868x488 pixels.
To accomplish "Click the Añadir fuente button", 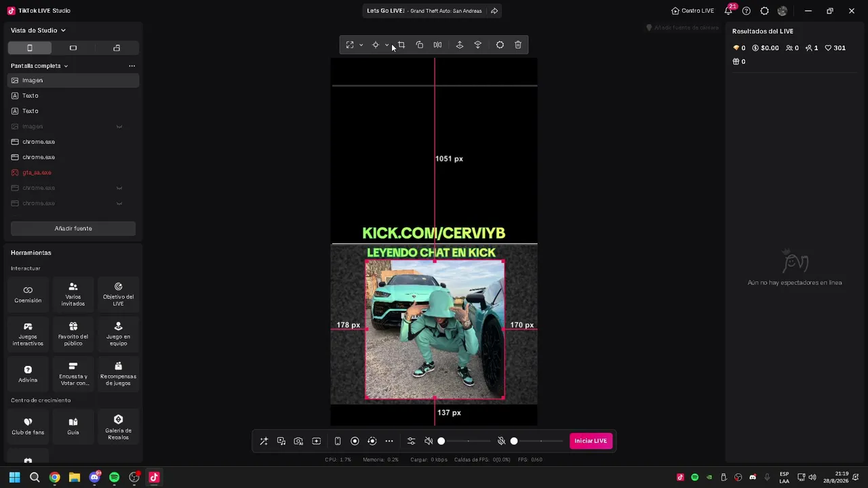I will (73, 228).
